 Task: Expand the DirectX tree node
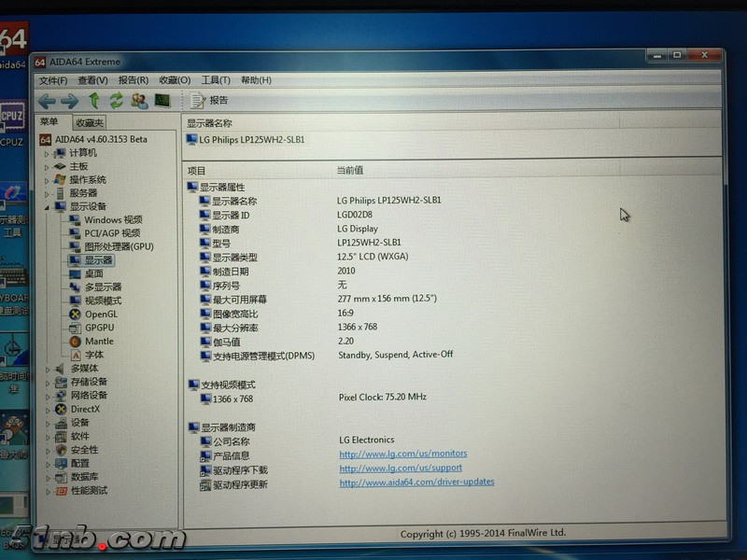[48, 410]
